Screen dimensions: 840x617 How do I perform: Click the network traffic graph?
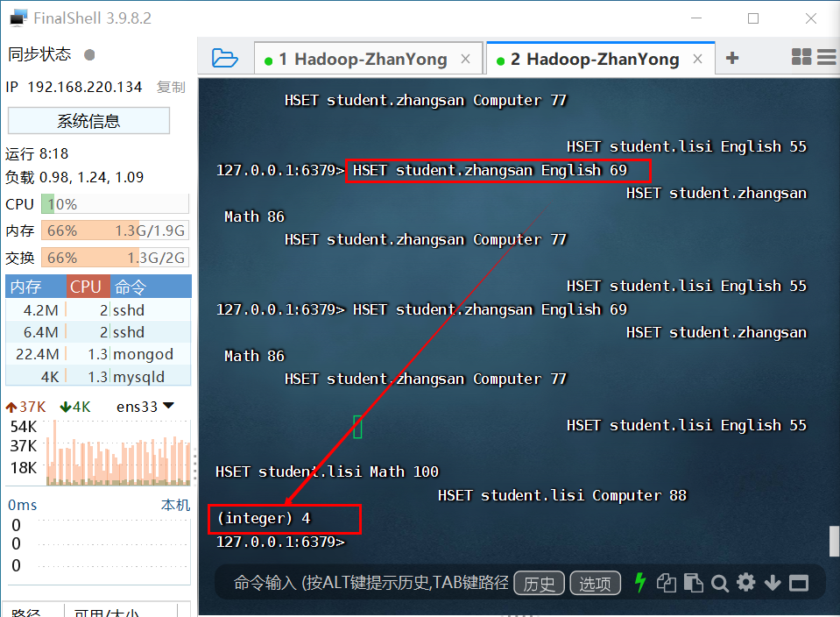point(118,453)
